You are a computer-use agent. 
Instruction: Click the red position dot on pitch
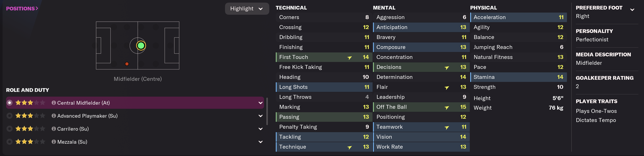[127, 64]
